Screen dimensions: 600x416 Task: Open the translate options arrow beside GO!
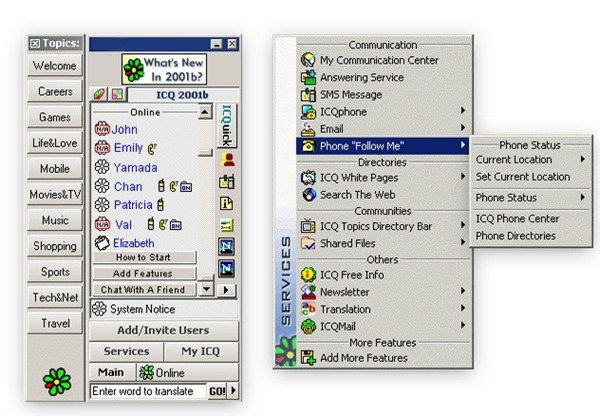pyautogui.click(x=233, y=391)
